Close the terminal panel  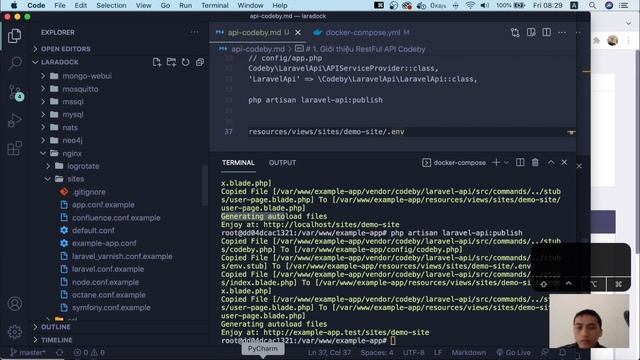[564, 162]
